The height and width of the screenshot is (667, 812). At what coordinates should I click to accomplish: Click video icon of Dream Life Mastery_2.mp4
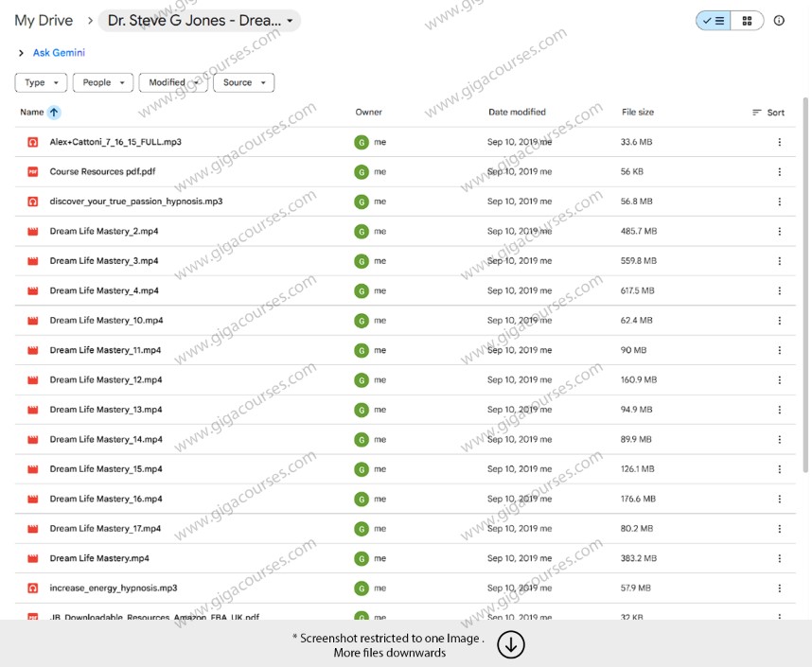pyautogui.click(x=32, y=232)
